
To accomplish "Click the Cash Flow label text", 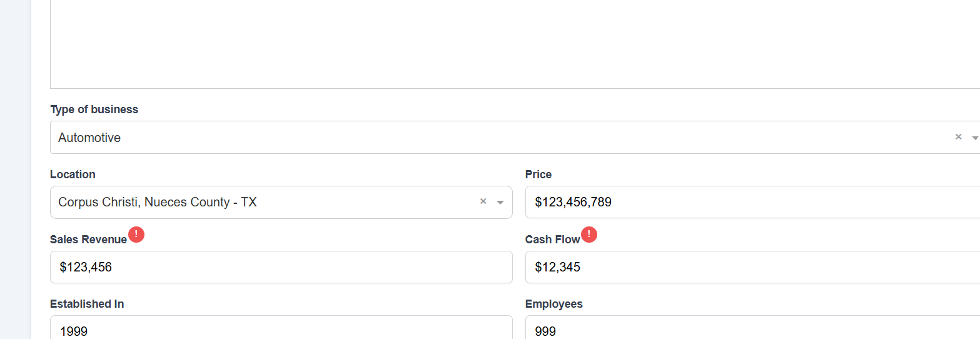I will pos(552,240).
